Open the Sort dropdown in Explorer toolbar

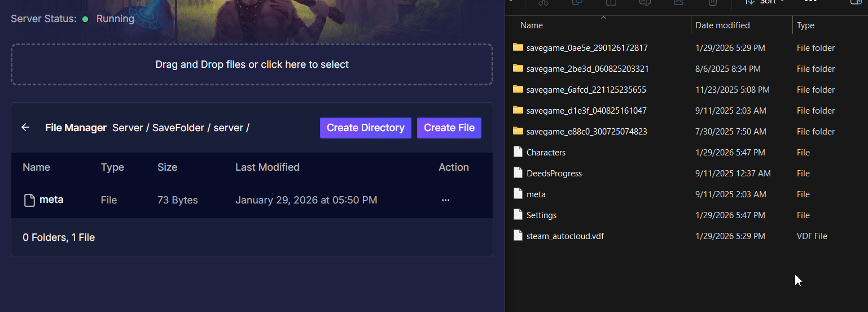click(765, 2)
